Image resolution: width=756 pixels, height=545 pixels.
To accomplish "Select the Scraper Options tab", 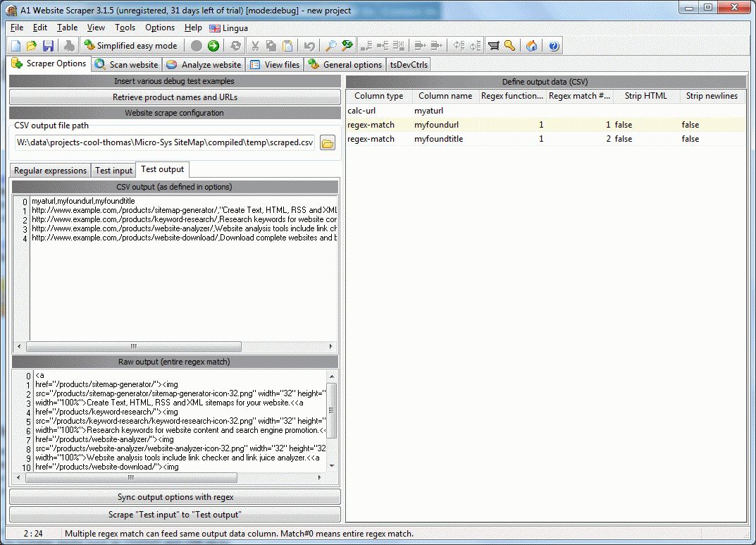I will point(49,63).
